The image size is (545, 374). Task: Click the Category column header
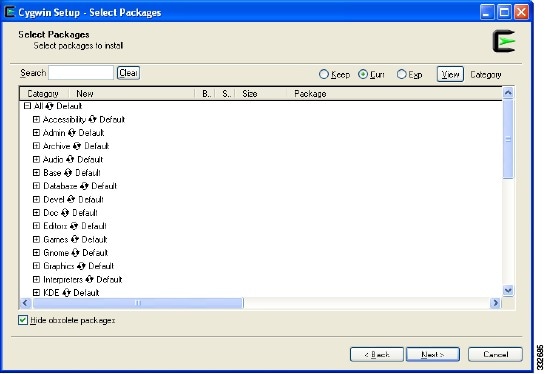pyautogui.click(x=44, y=94)
